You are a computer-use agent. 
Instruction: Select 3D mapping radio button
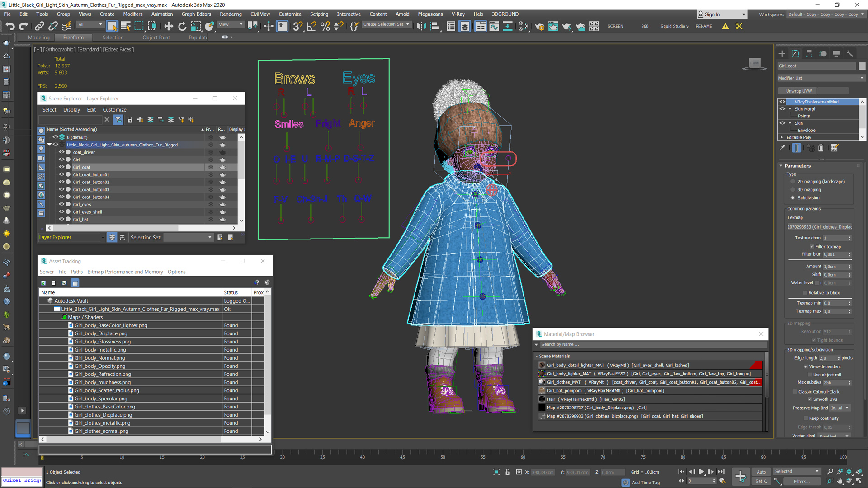coord(793,190)
